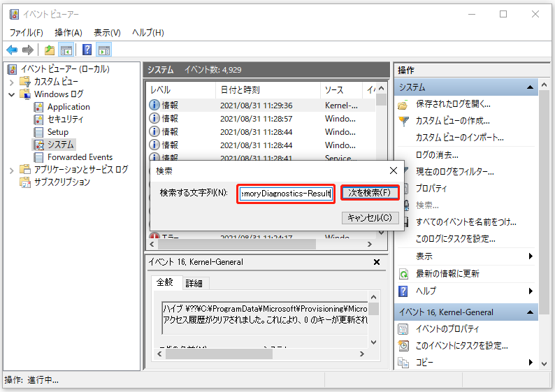Image resolution: width=555 pixels, height=392 pixels.
Task: Click カスタム ビューのインポート action
Action: (x=459, y=138)
